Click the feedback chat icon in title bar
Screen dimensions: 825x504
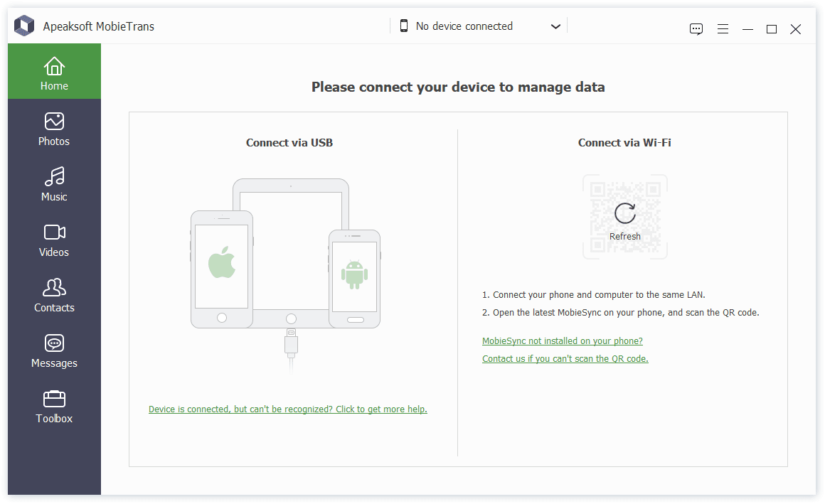[696, 29]
